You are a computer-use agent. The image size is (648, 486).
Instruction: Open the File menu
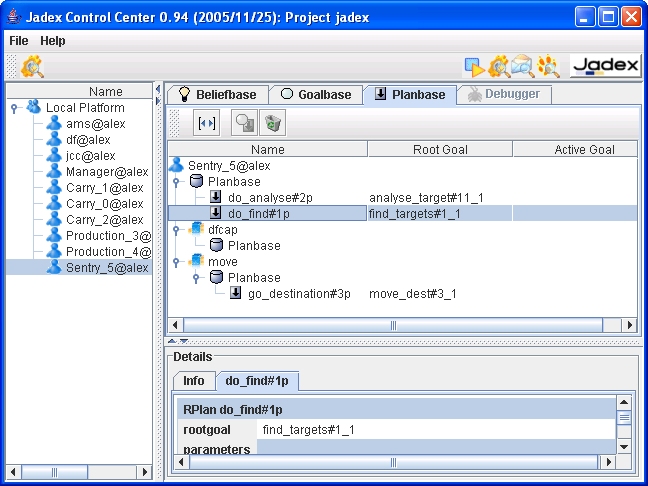click(x=19, y=40)
